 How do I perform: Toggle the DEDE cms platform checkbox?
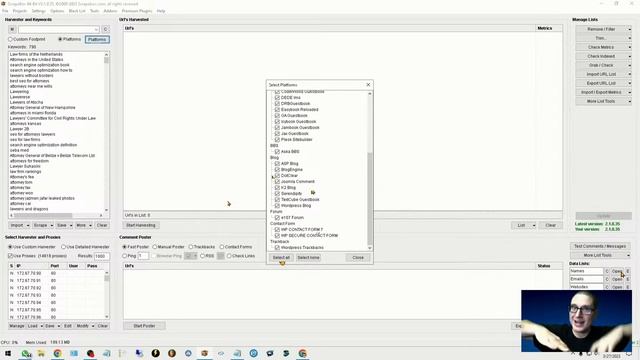click(278, 98)
